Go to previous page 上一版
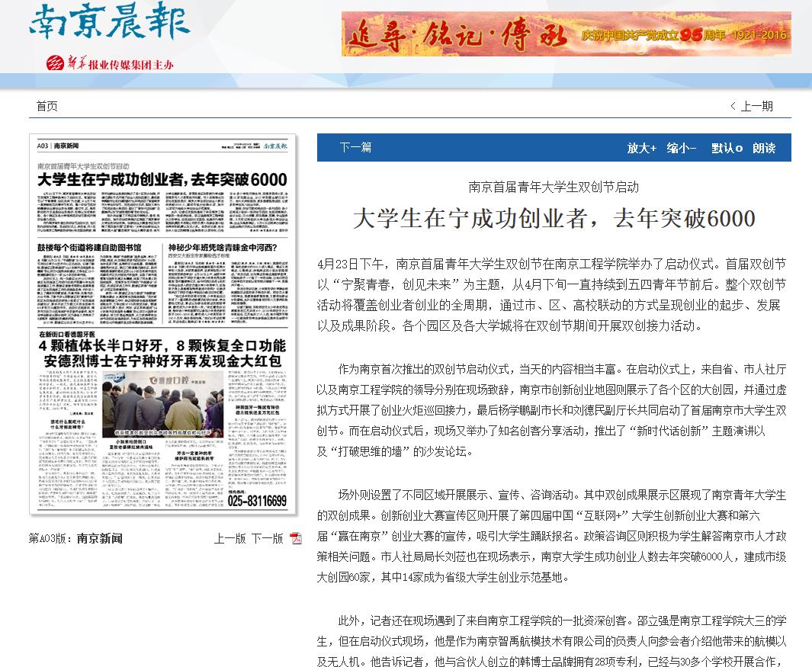 pyautogui.click(x=229, y=538)
